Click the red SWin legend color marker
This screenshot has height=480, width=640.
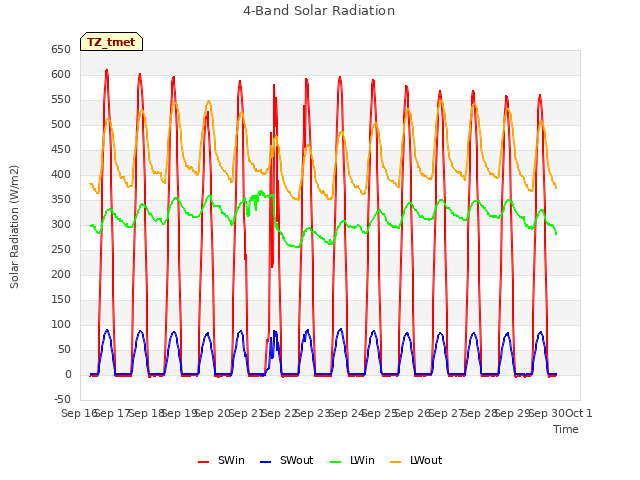click(x=203, y=462)
